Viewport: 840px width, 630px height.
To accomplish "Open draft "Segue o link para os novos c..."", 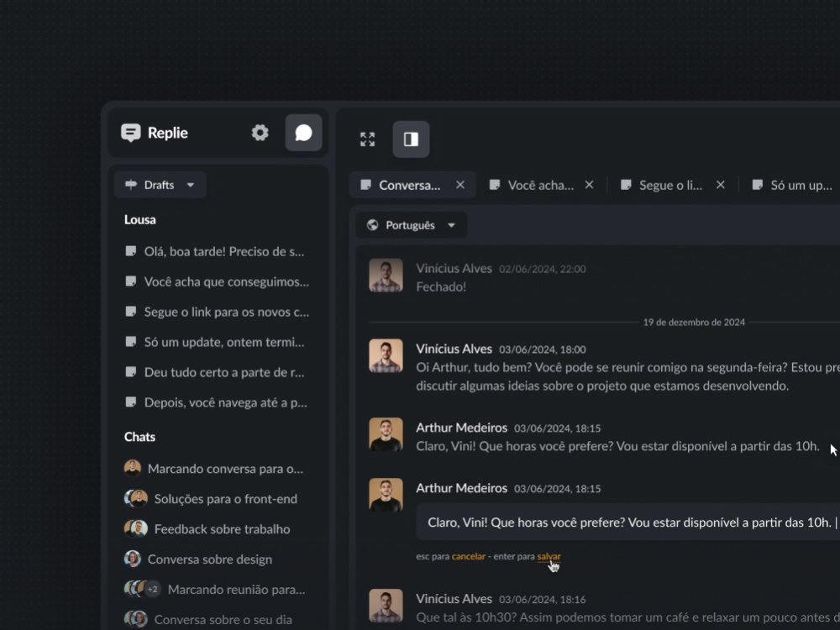I will pos(218,312).
